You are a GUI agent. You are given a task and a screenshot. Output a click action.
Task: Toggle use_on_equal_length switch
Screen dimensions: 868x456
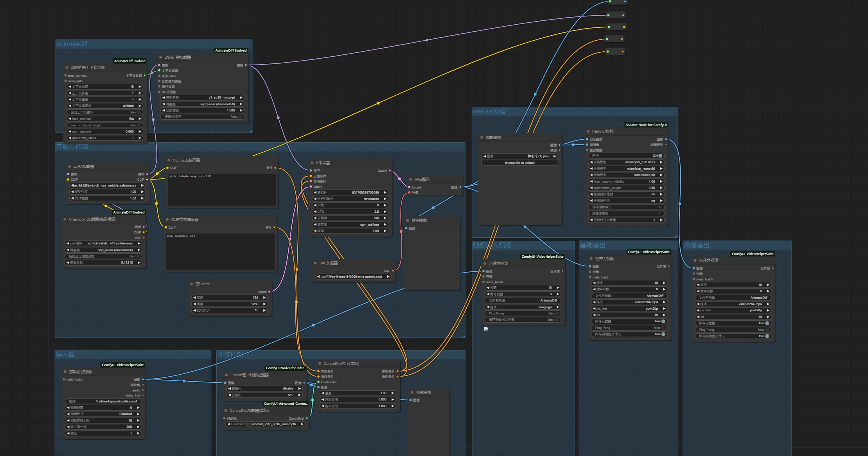point(104,125)
